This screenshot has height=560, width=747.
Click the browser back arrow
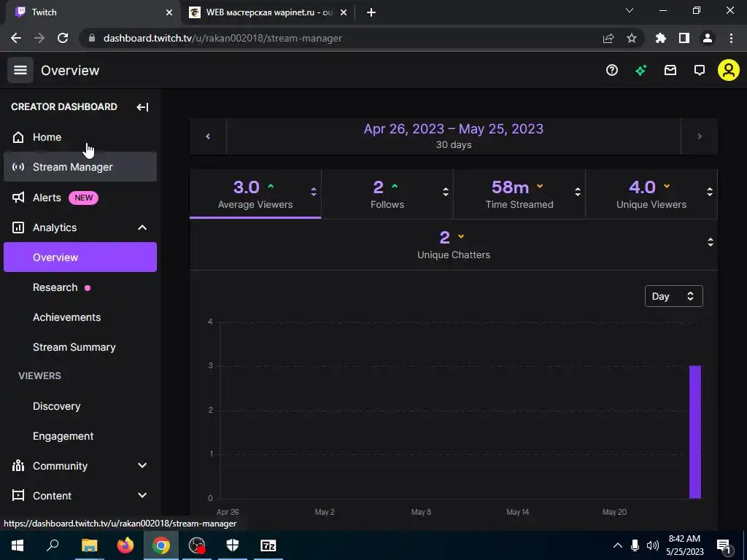[16, 38]
